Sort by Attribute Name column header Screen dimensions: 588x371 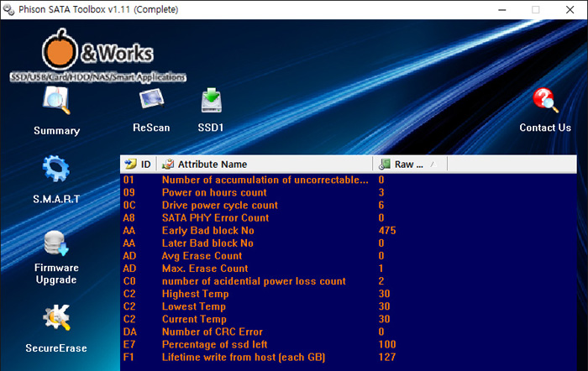tap(265, 164)
